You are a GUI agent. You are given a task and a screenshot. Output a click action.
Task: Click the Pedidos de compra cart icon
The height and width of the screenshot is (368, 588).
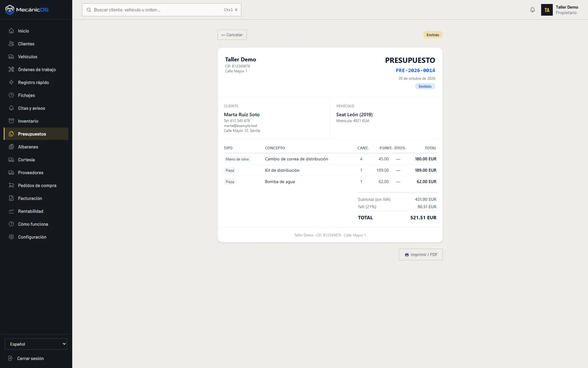pyautogui.click(x=11, y=185)
